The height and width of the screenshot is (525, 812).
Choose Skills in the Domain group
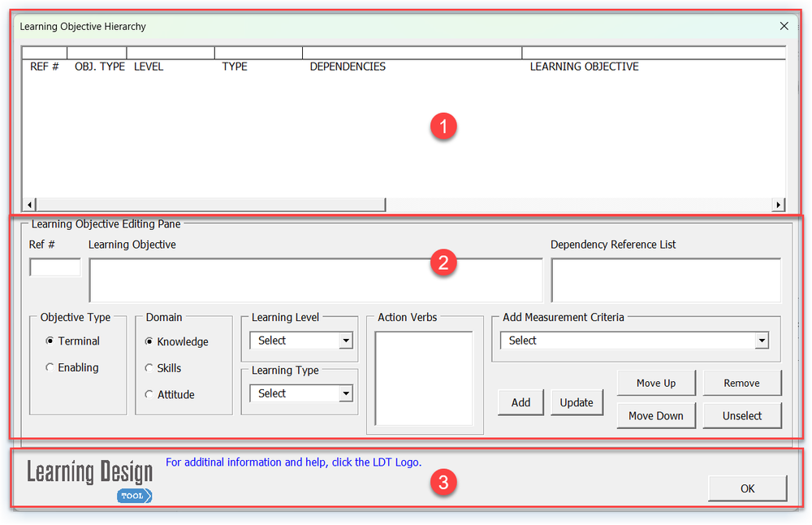pyautogui.click(x=149, y=368)
